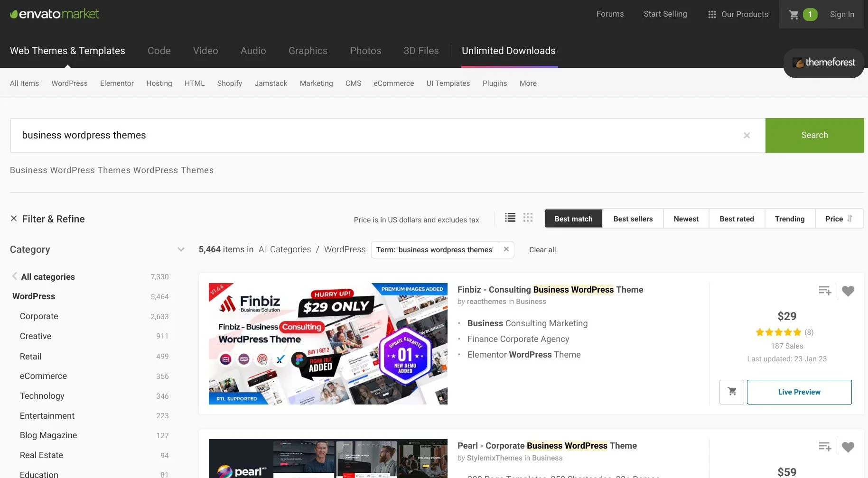The image size is (868, 478).
Task: Click the Sign In link
Action: (842, 15)
